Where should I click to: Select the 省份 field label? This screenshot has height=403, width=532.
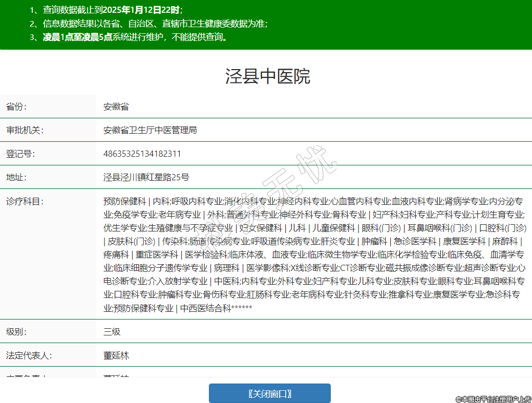tap(16, 107)
